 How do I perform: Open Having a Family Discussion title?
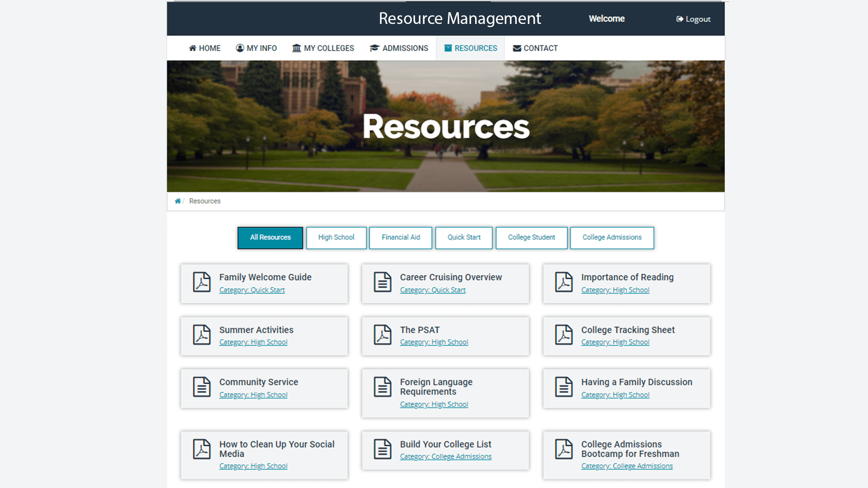637,382
